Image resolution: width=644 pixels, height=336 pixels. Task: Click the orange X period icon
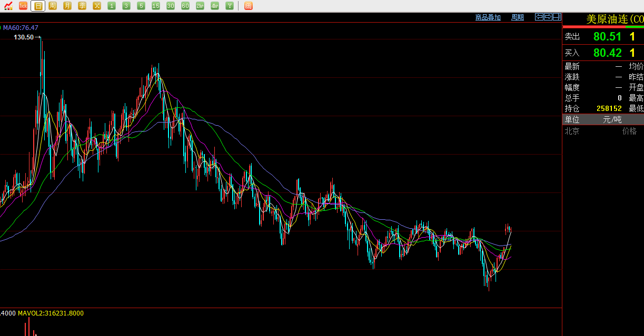pyautogui.click(x=97, y=6)
